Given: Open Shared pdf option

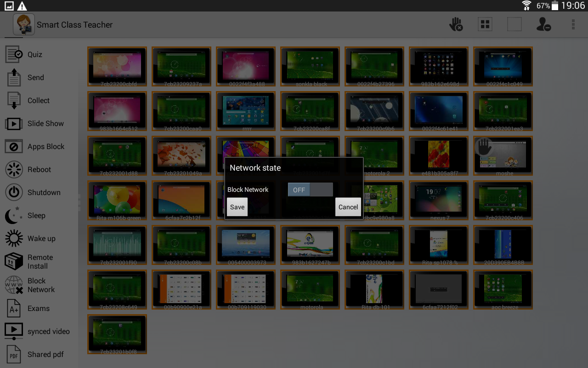Looking at the screenshot, I should coord(45,354).
